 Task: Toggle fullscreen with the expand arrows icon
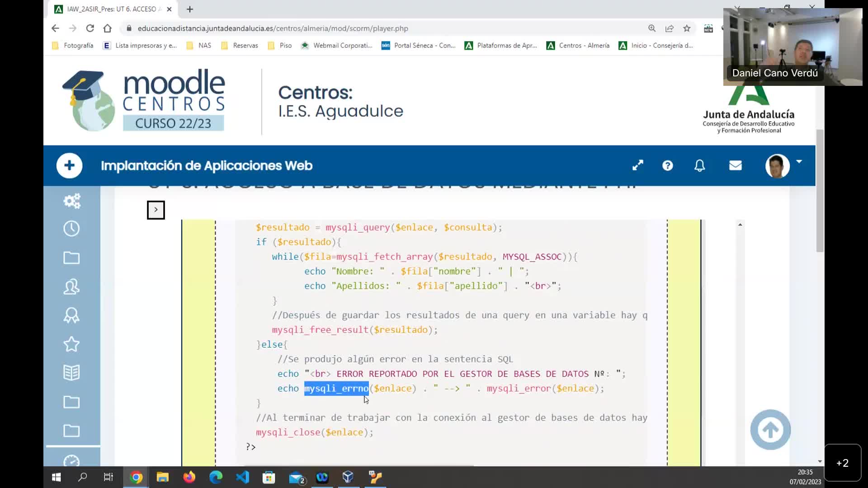tap(637, 166)
